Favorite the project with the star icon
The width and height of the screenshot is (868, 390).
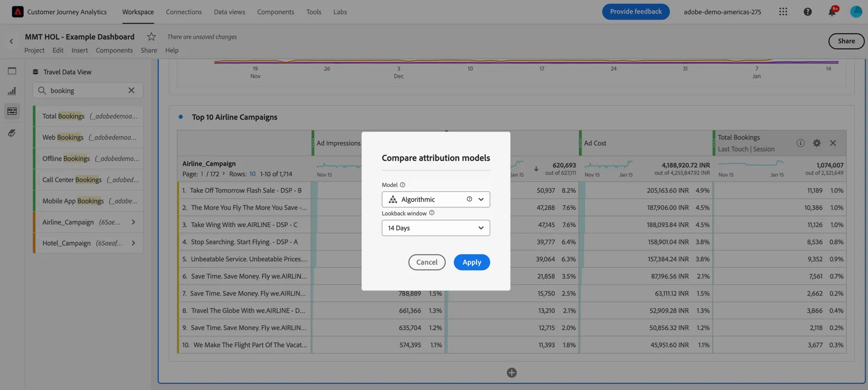coord(151,36)
